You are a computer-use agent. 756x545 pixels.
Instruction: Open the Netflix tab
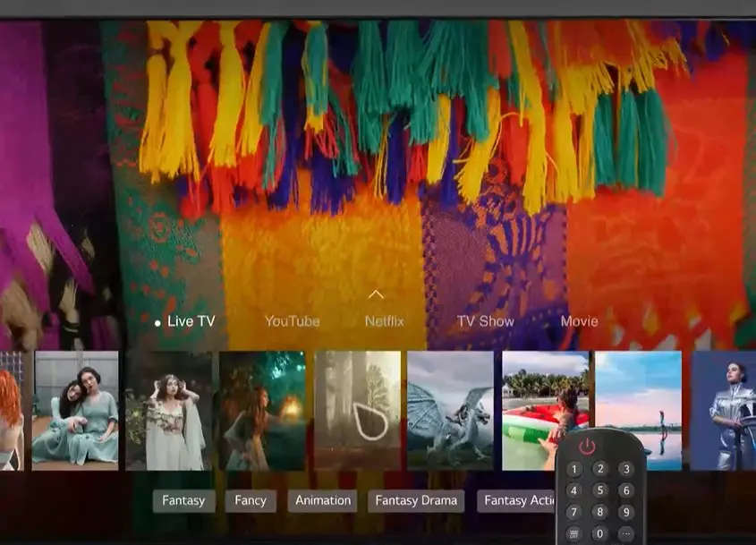point(384,321)
